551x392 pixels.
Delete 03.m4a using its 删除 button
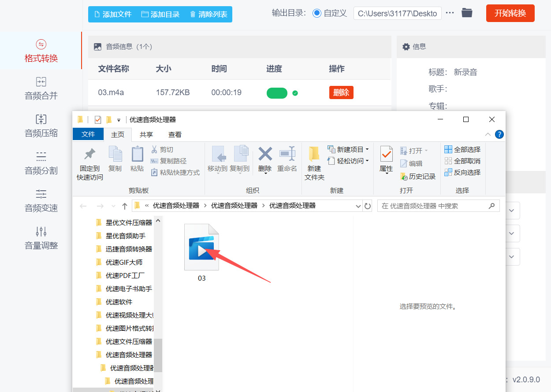pos(341,92)
